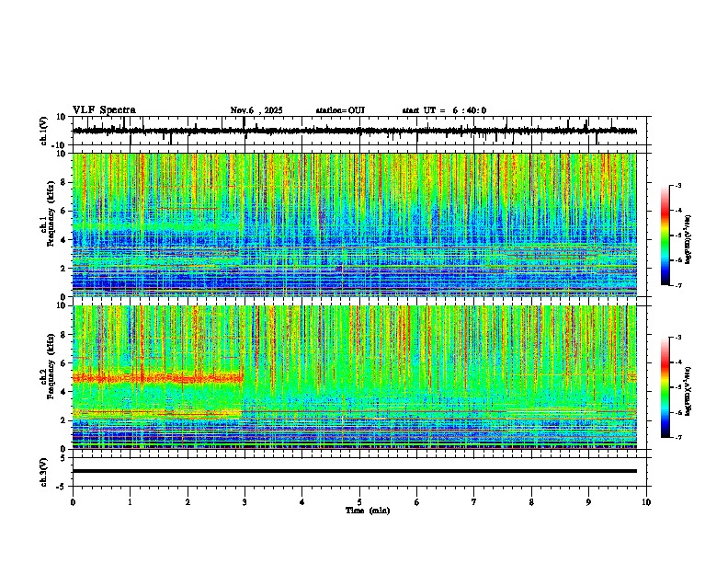Click the ch.1 color bar PSD unit label

pos(688,240)
